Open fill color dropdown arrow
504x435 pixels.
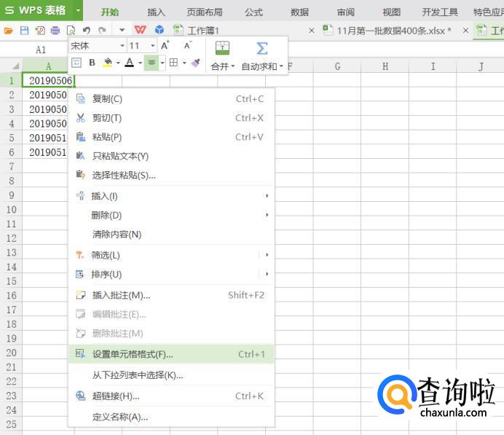(118, 63)
